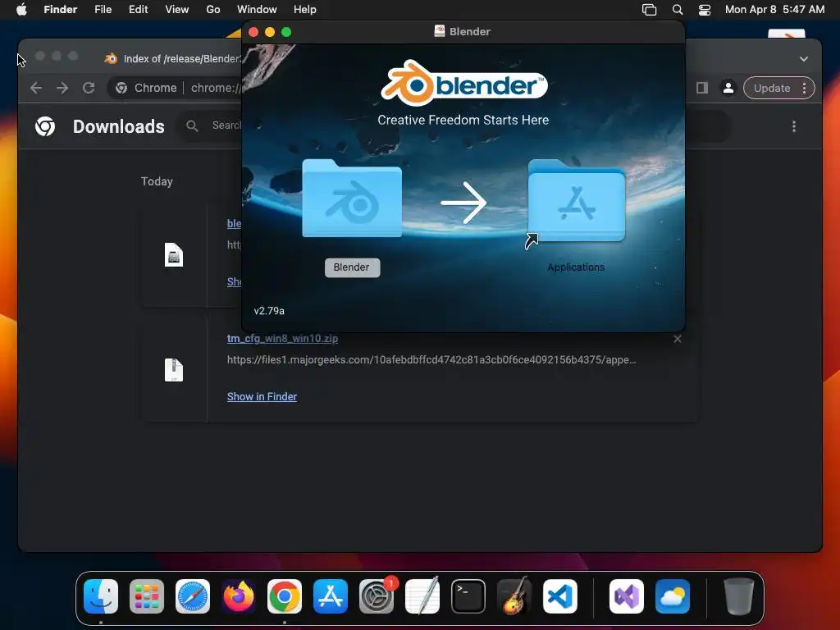Open Chrome three-dot menu beside Update

click(804, 88)
